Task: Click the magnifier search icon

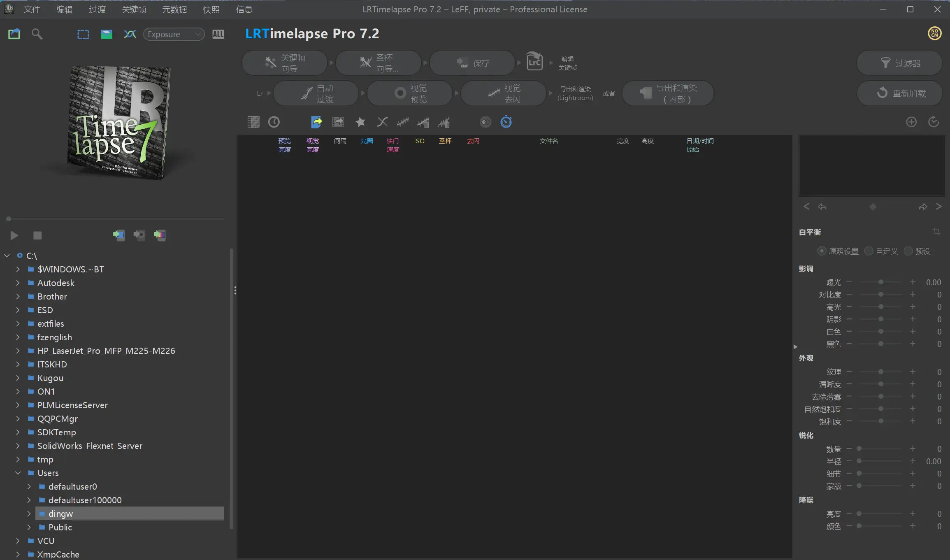Action: 37,34
